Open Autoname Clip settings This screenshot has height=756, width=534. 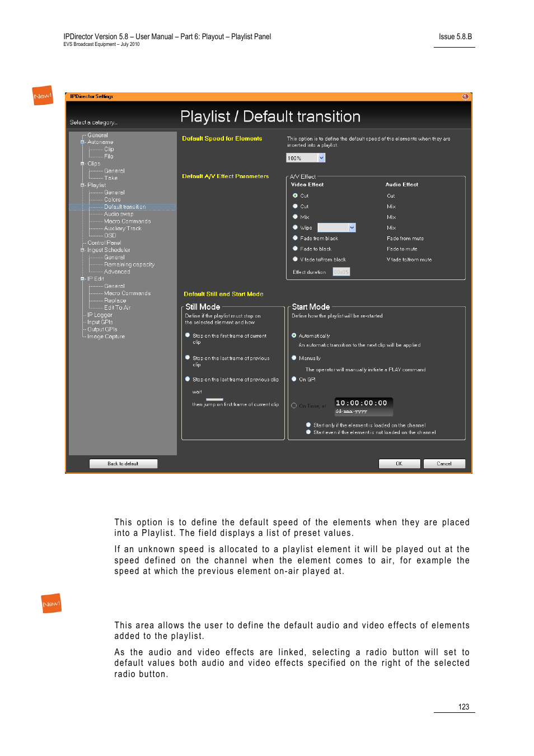click(x=109, y=150)
